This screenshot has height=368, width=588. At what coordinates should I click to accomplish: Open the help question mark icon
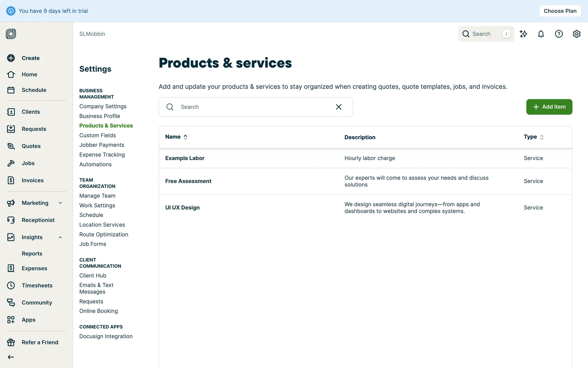coord(559,34)
